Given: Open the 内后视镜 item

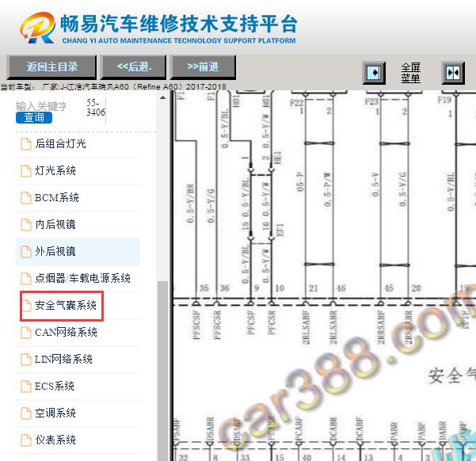Looking at the screenshot, I should tap(78, 225).
